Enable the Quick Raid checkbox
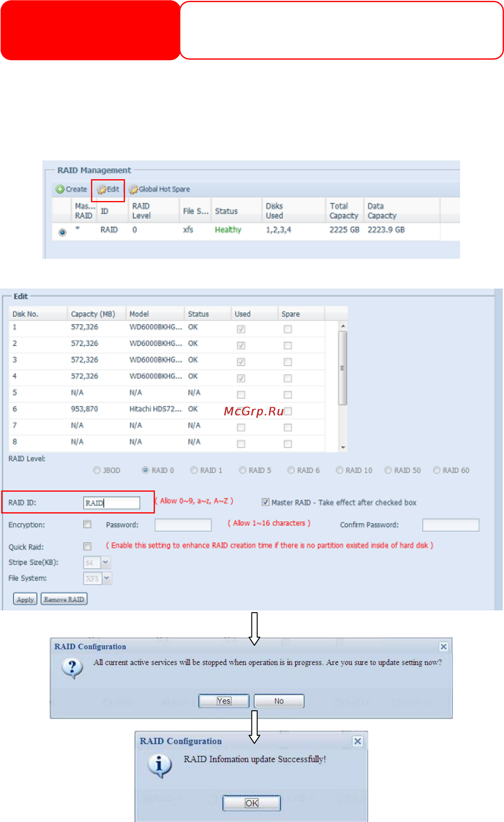 tap(87, 546)
